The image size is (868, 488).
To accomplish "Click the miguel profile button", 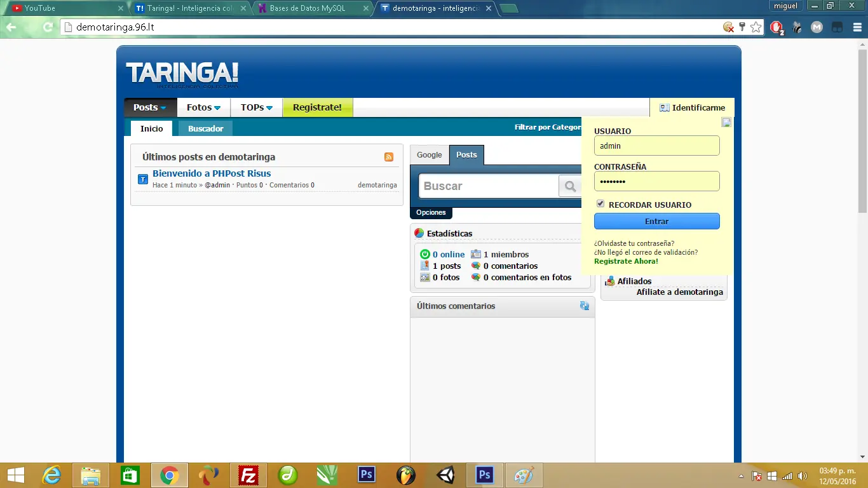I will click(x=787, y=6).
